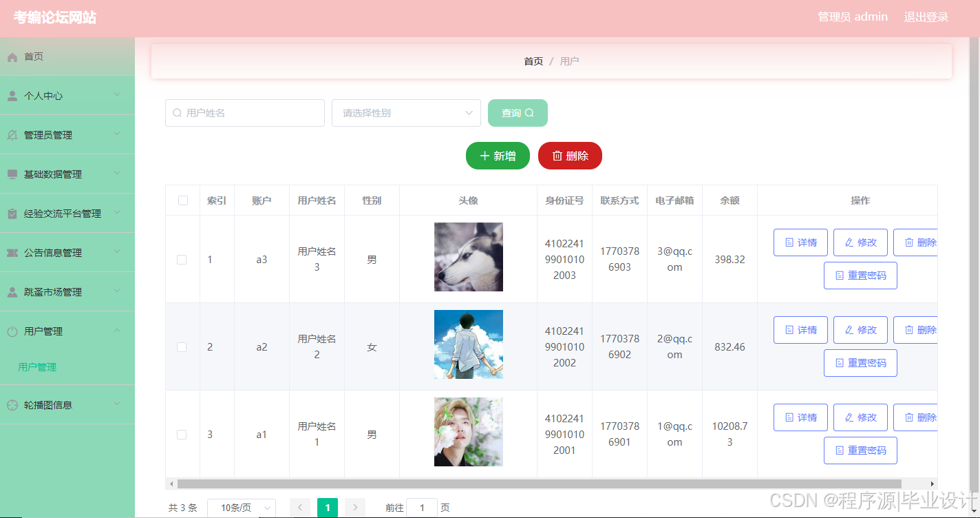
Task: Click the horizontal scrollbar left arrow
Action: click(171, 484)
